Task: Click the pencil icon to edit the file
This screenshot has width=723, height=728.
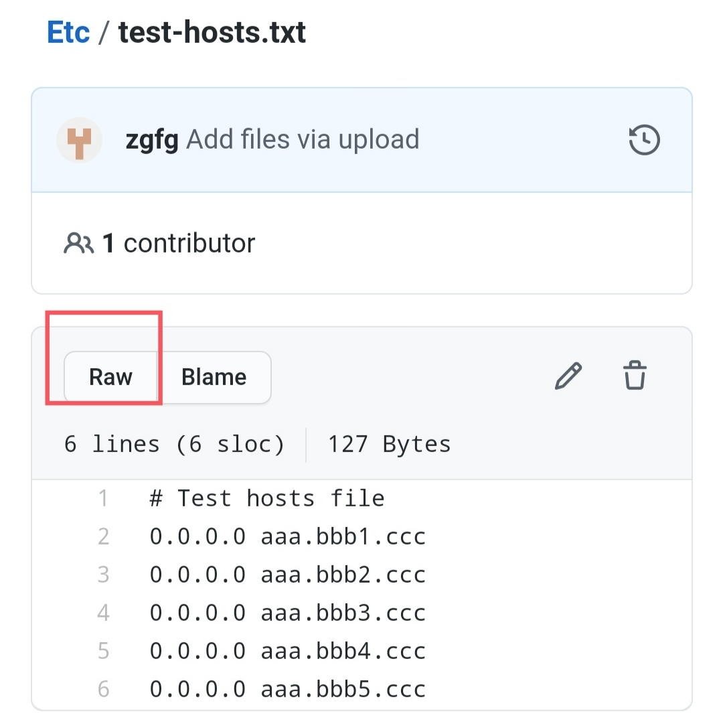Action: point(568,376)
